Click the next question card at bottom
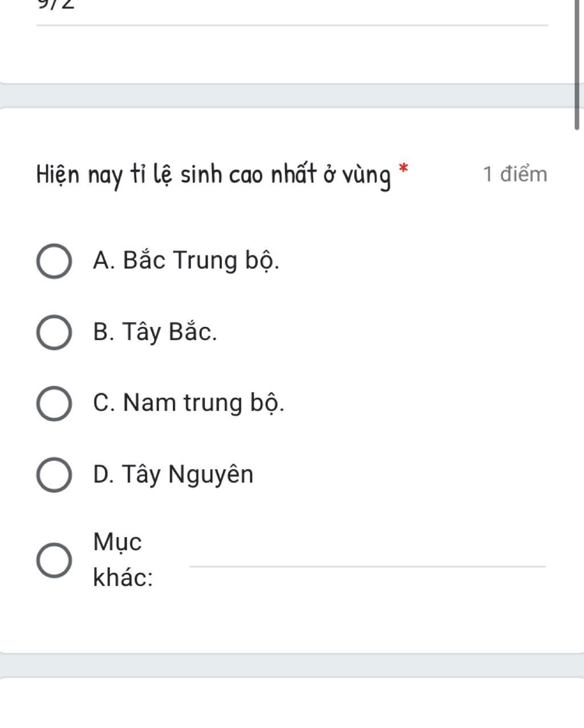 coord(292,703)
